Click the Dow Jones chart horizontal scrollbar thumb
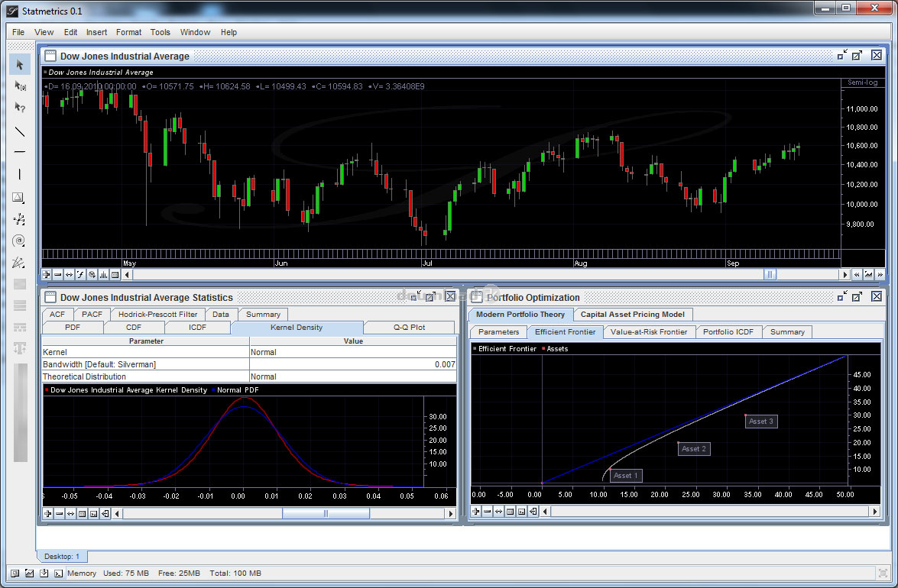Image resolution: width=898 pixels, height=588 pixels. pyautogui.click(x=770, y=275)
